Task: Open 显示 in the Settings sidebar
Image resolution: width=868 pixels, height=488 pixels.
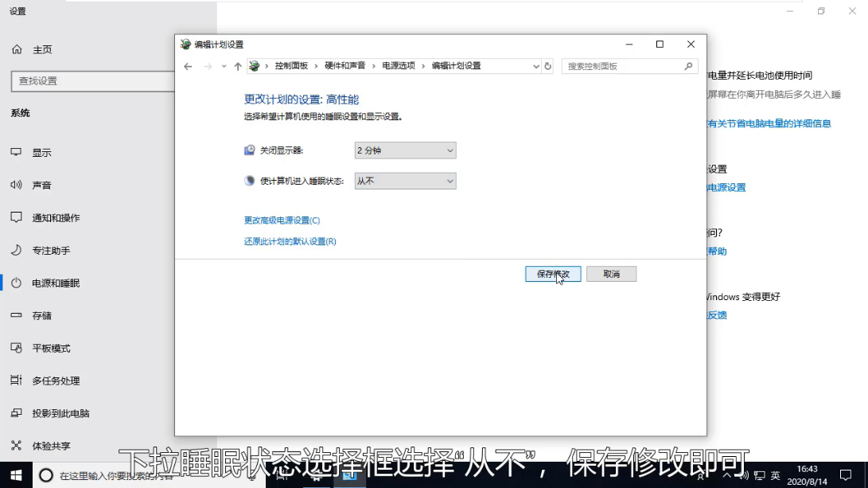Action: pos(41,153)
